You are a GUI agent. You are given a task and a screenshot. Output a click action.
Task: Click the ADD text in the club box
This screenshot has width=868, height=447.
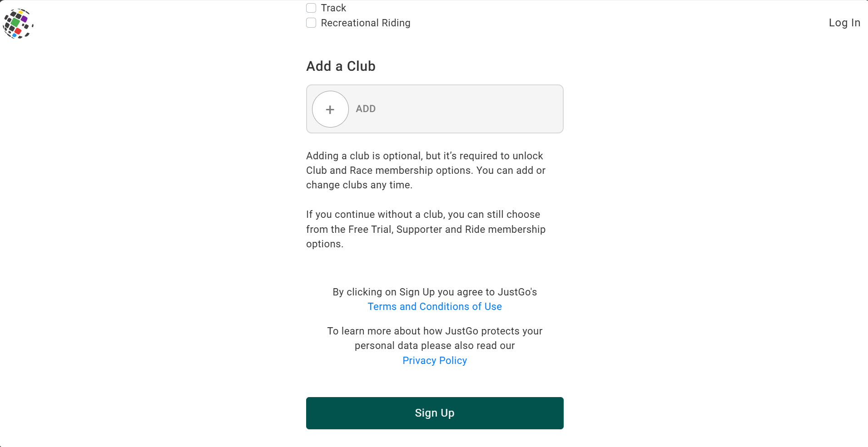pyautogui.click(x=366, y=109)
